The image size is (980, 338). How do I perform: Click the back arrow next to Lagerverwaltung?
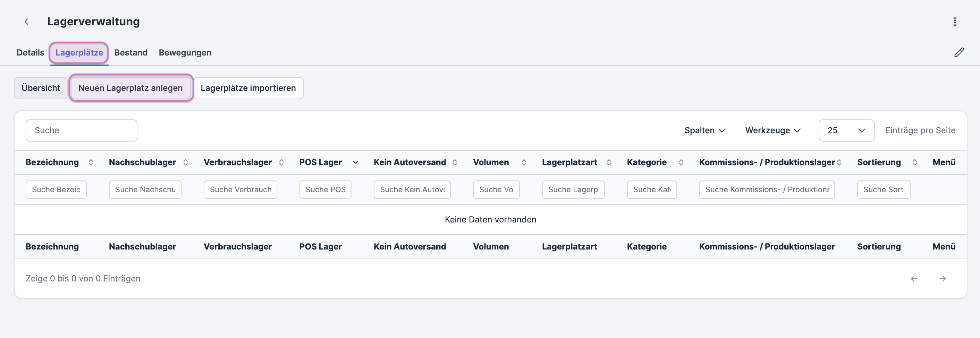click(x=26, y=22)
